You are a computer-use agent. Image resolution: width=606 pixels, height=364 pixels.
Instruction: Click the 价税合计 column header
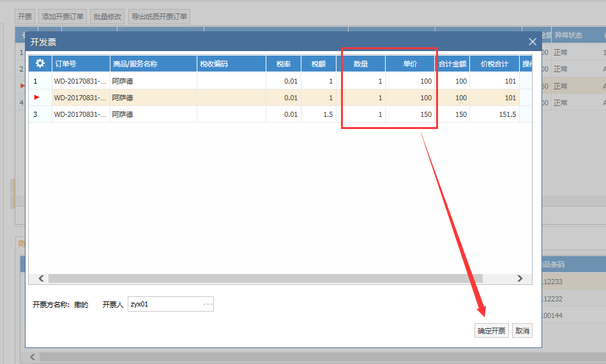tap(494, 64)
